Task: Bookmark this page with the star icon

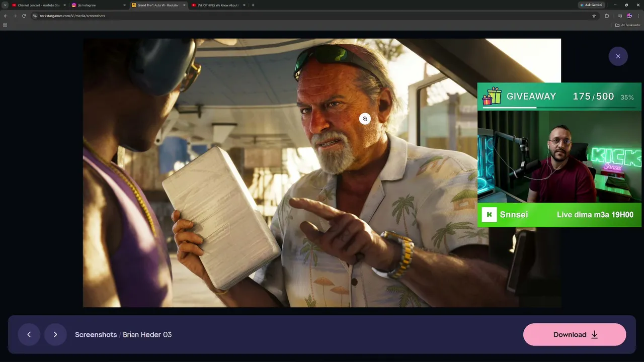Action: (x=594, y=16)
